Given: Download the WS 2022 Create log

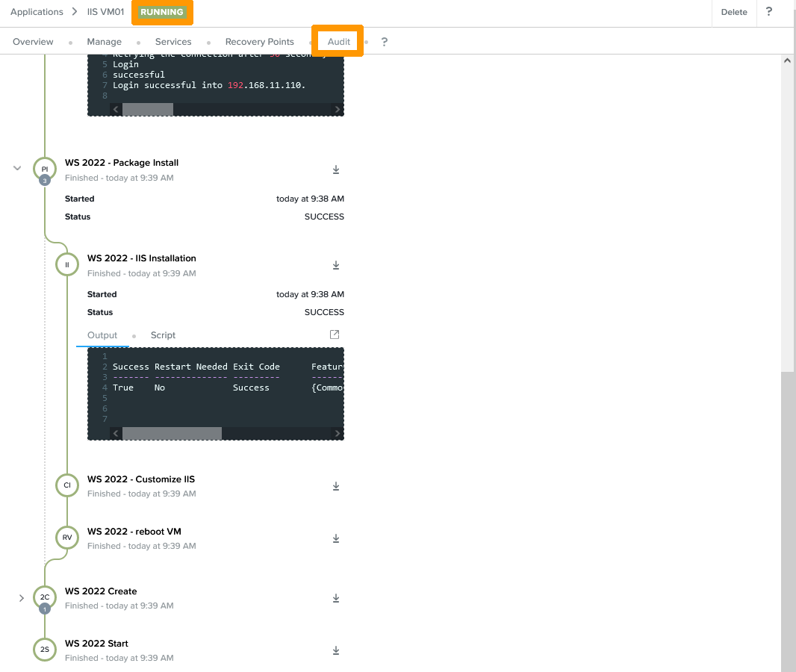Looking at the screenshot, I should 336,599.
